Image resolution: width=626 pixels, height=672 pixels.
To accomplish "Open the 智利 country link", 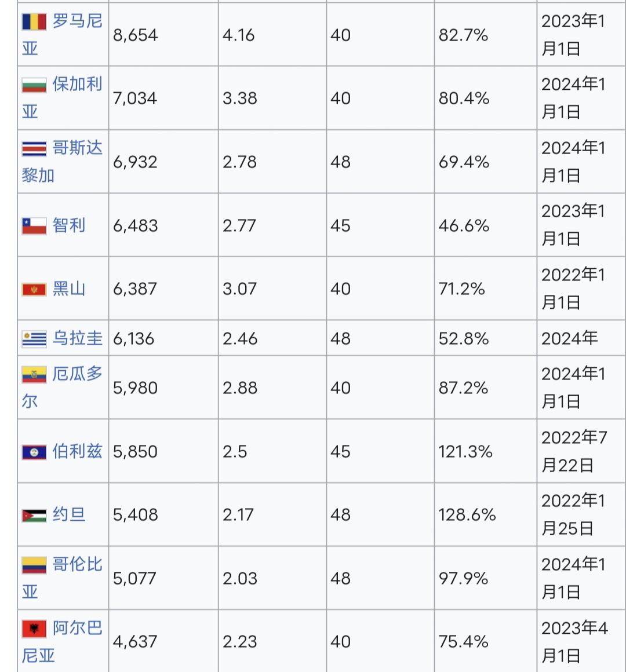I will (x=69, y=225).
